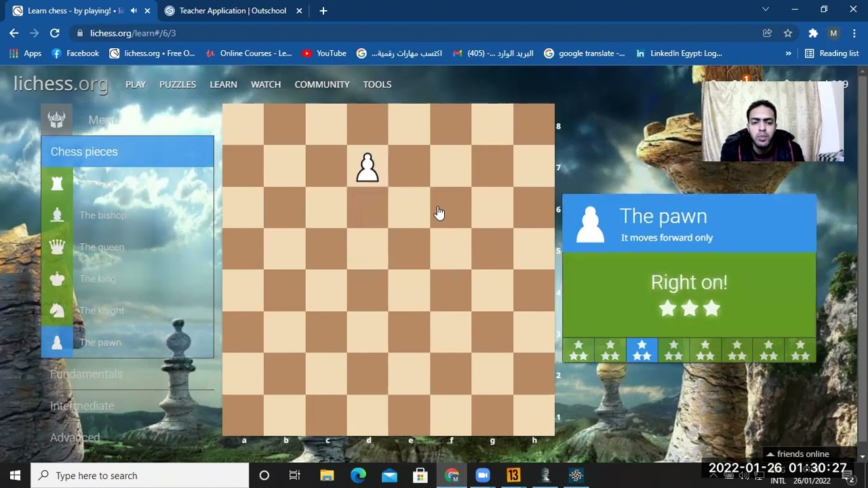
Task: Click the Right on! continue panel
Action: 689,295
